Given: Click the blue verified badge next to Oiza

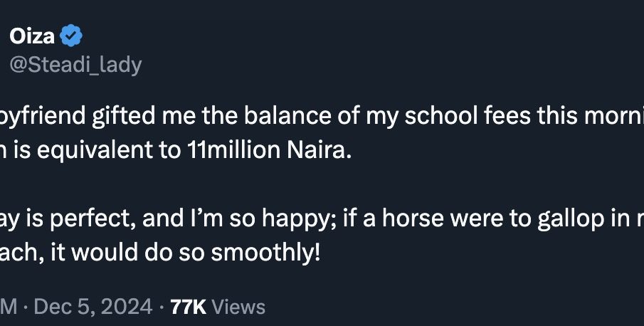Looking at the screenshot, I should click(73, 35).
